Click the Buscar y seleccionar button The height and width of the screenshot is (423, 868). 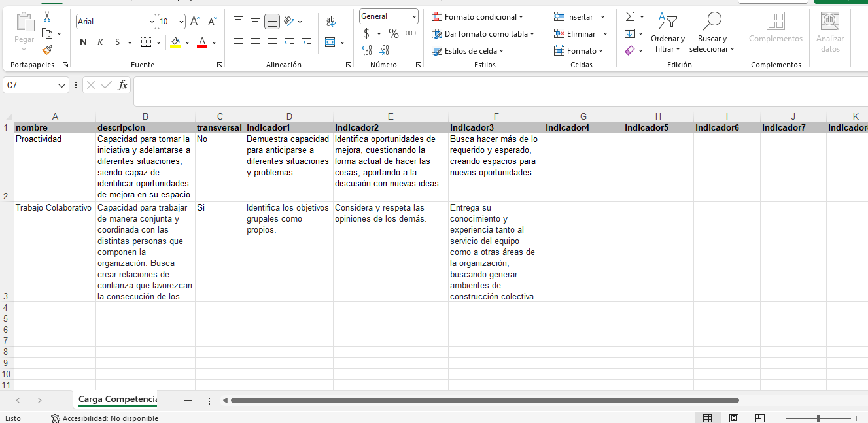click(712, 33)
